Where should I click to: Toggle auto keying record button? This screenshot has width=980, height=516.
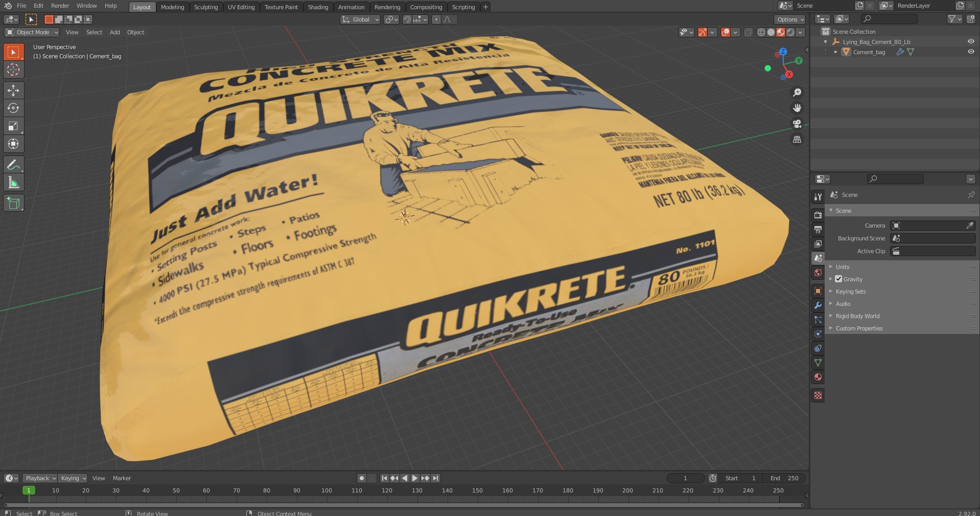click(362, 478)
